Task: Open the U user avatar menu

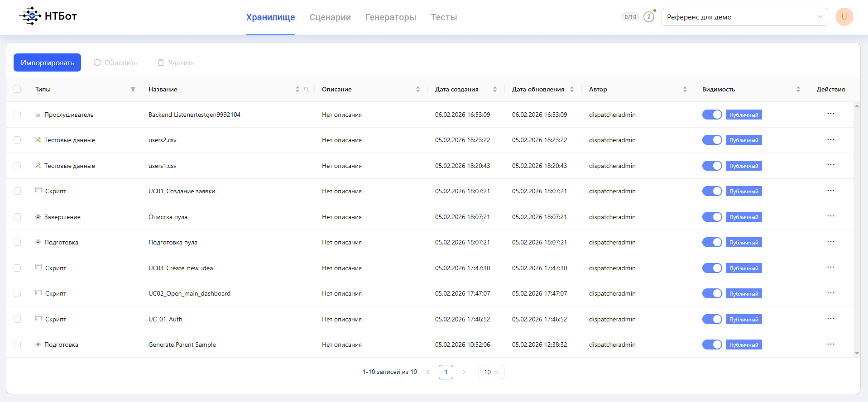Action: [x=844, y=17]
